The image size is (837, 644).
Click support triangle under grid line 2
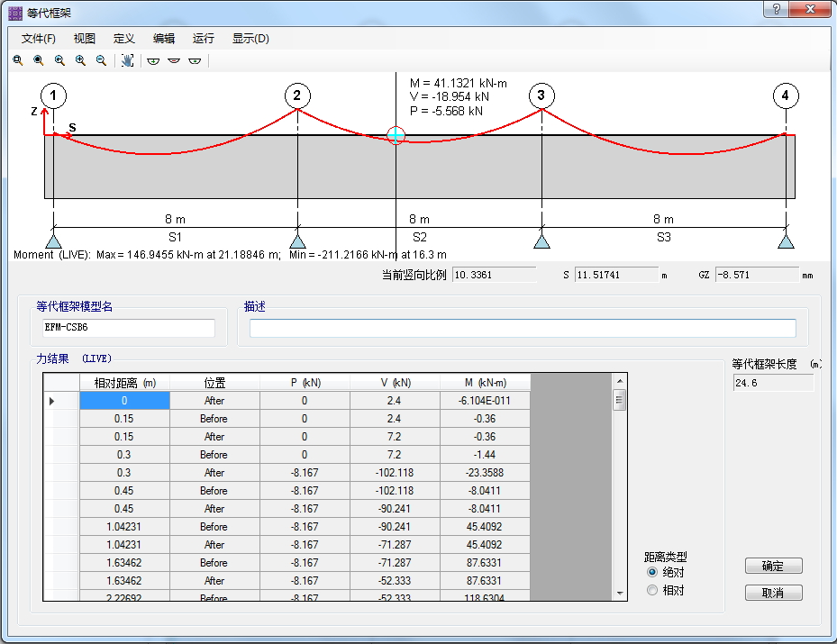point(298,241)
